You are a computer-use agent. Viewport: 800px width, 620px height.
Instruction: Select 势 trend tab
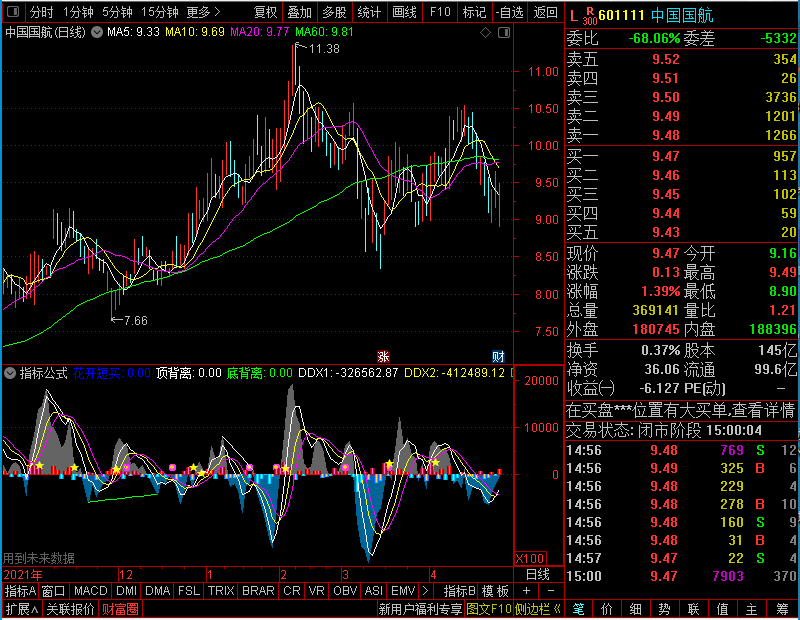point(664,609)
